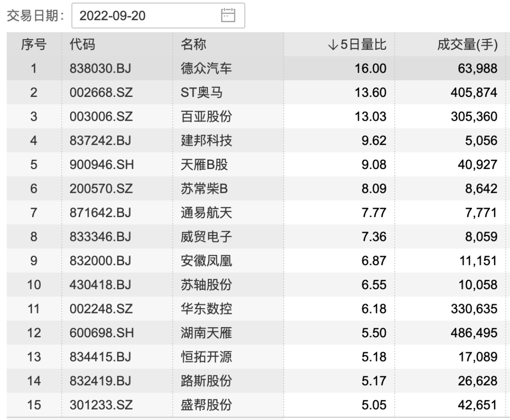The height and width of the screenshot is (420, 510).
Task: Click 5-day volume ratio value 13.60
Action: click(x=370, y=92)
